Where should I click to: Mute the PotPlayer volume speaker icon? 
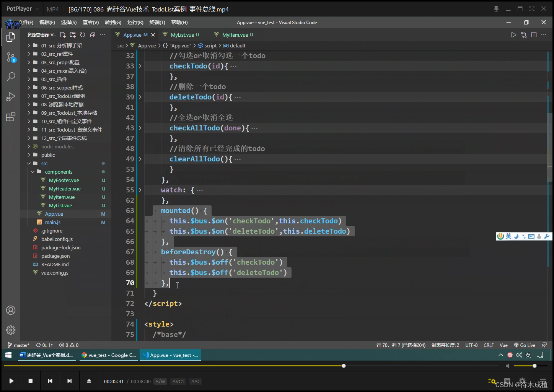(508, 366)
